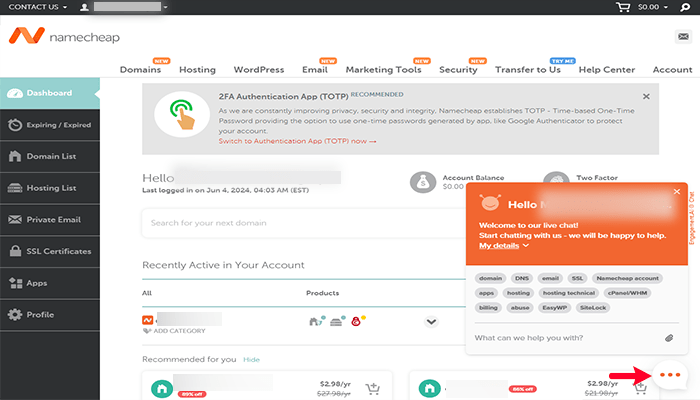Screen dimensions: 700x400
Task: Click the SSL Certificates padlock icon
Action: point(15,251)
